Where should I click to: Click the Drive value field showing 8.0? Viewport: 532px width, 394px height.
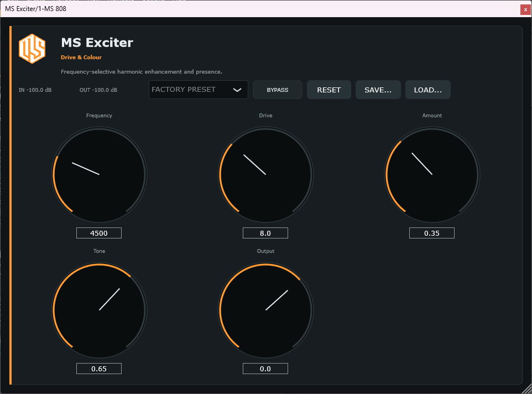coord(265,233)
